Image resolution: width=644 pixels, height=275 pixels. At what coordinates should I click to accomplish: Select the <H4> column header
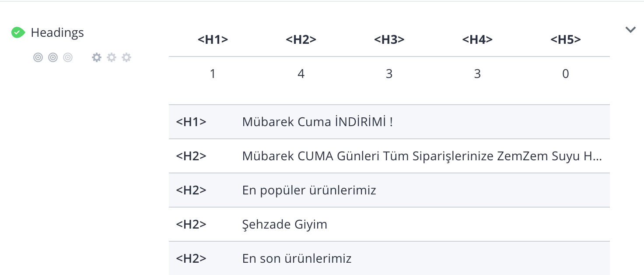pyautogui.click(x=477, y=39)
